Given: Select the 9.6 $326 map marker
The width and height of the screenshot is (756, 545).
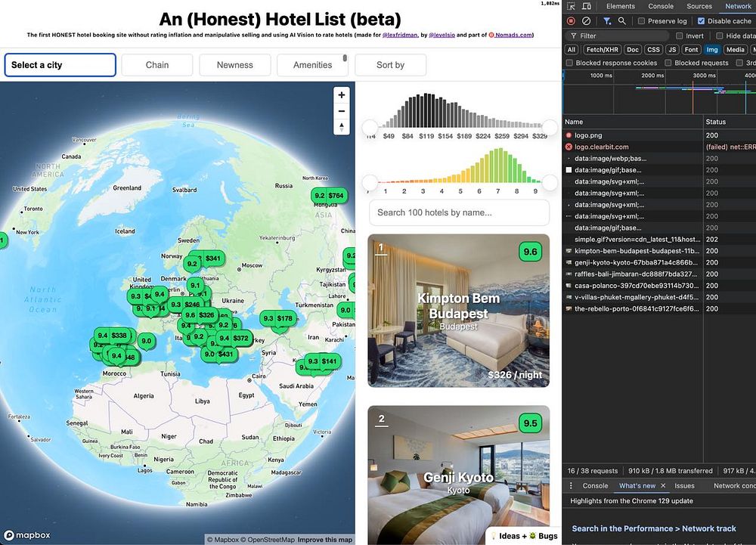Looking at the screenshot, I should (200, 314).
